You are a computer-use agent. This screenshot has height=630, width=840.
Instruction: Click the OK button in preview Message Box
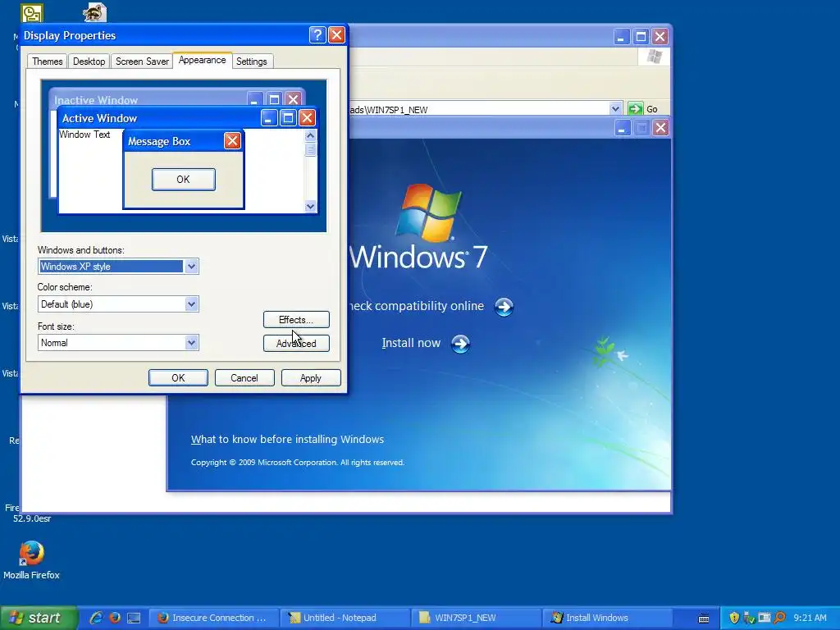[183, 180]
